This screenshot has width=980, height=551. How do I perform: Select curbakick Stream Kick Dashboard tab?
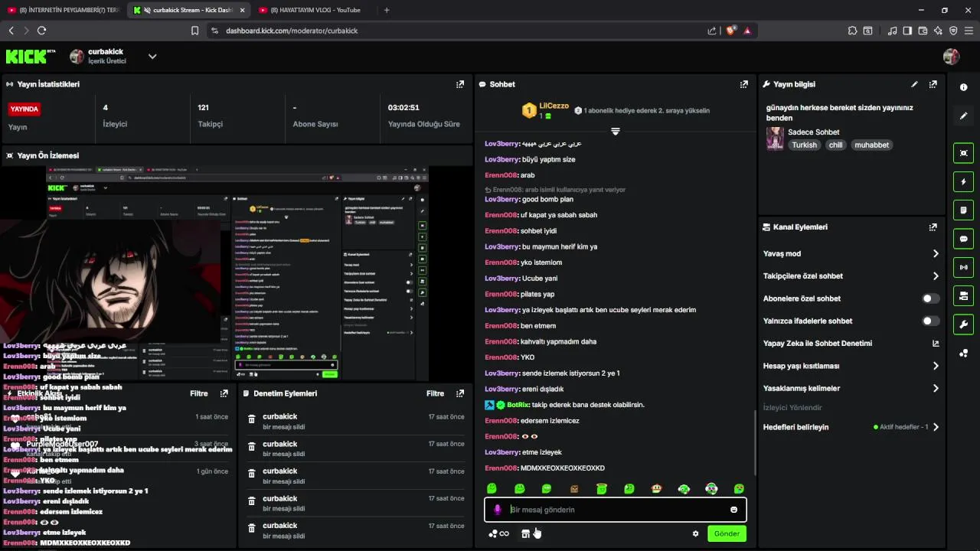click(x=189, y=10)
